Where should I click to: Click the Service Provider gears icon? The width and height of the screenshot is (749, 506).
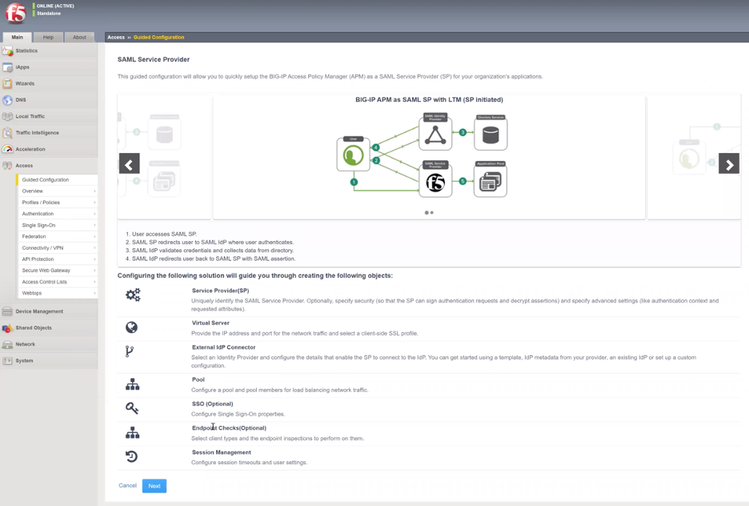(133, 295)
